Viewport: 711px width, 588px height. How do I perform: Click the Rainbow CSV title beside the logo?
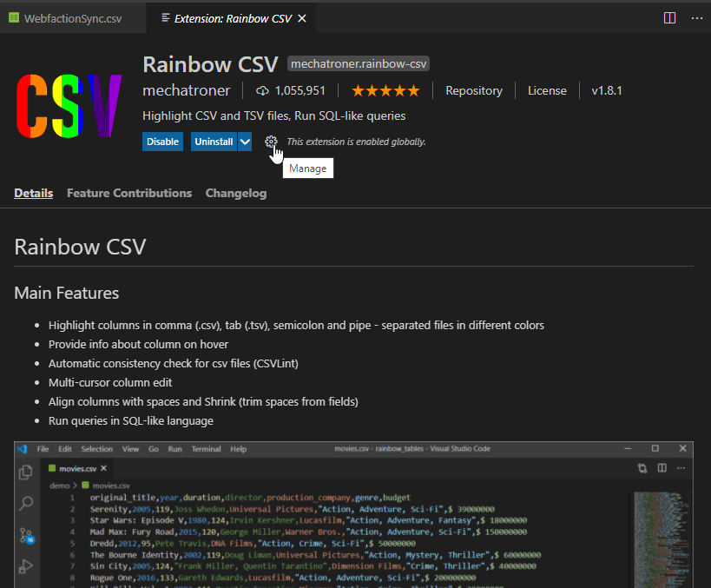pyautogui.click(x=210, y=64)
